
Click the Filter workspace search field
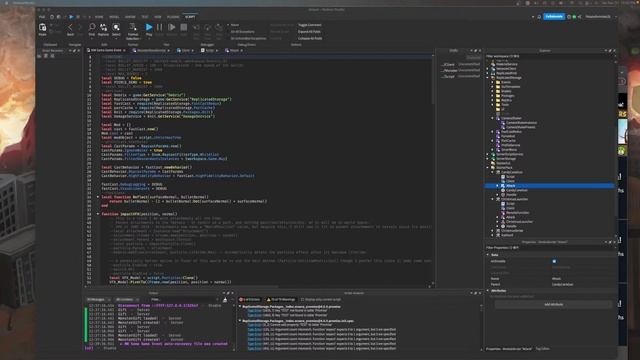549,56
